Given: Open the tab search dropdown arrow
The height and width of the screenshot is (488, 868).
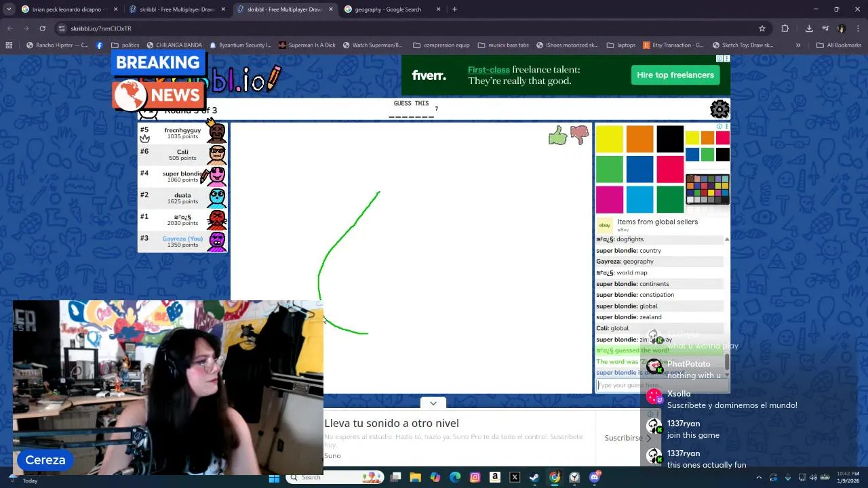Looking at the screenshot, I should (x=9, y=9).
